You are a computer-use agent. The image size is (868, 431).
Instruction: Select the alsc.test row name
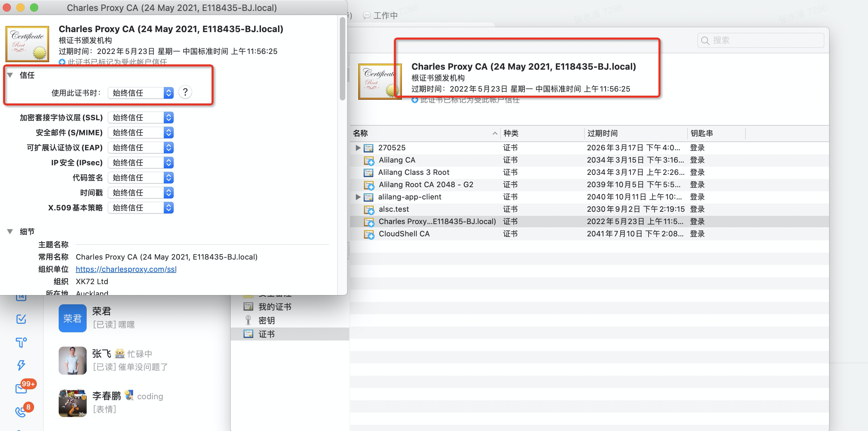click(394, 209)
